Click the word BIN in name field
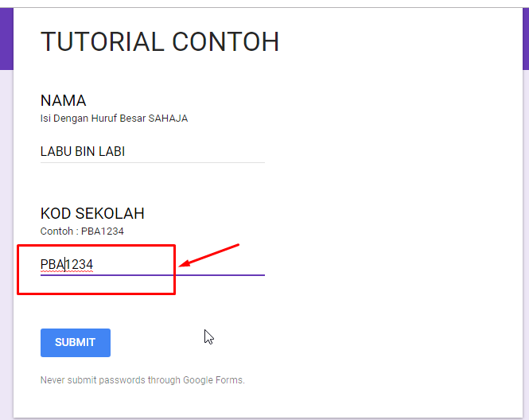 (x=85, y=151)
